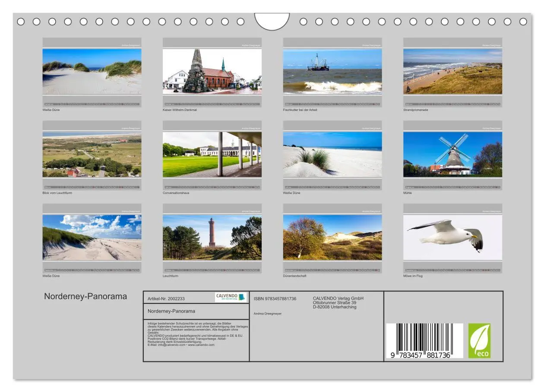
Task: Open the Dünenlandschaft autumn dunes photo
Action: point(332,237)
